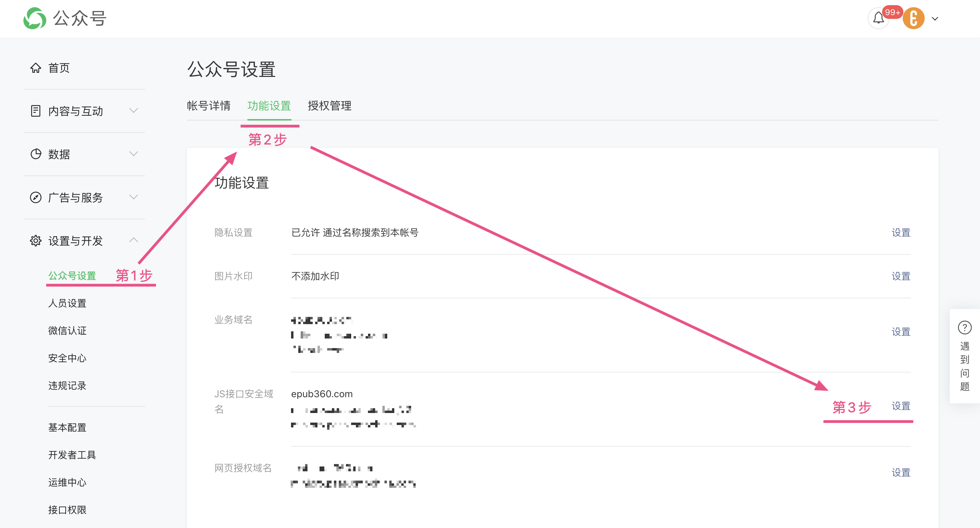Open 人员设置 in sidebar
This screenshot has width=980, height=528.
click(x=67, y=303)
